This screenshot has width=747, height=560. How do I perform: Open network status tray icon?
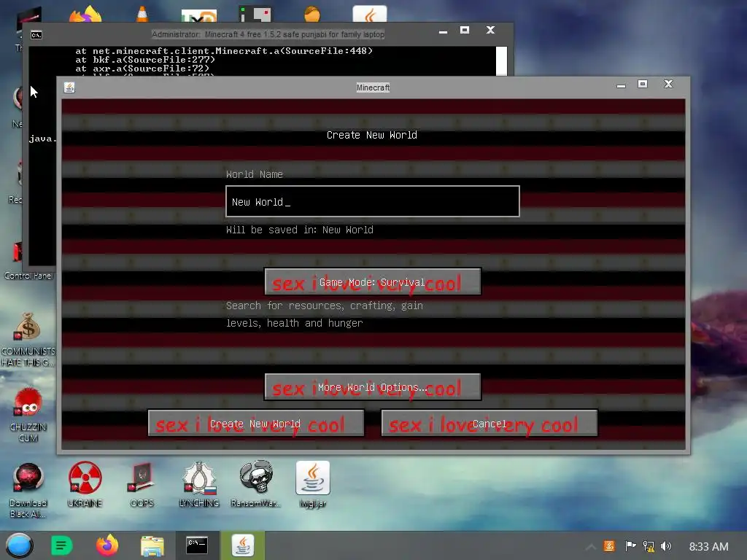[649, 545]
